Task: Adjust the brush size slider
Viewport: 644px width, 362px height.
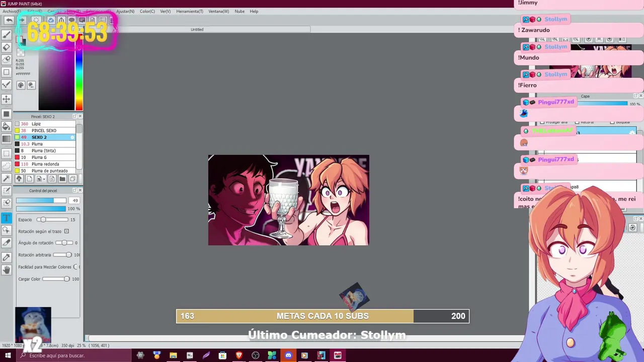Action: (41, 201)
